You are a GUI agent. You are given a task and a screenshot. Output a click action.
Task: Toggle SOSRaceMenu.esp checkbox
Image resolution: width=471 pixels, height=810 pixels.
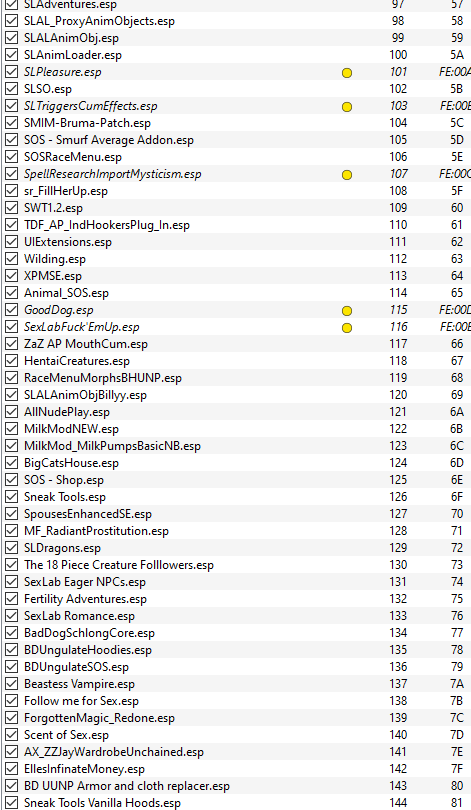pyautogui.click(x=11, y=157)
